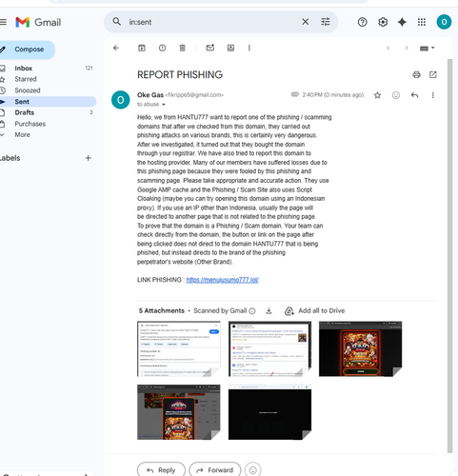The width and height of the screenshot is (458, 476).
Task: Delete this conversation
Action: (x=183, y=48)
